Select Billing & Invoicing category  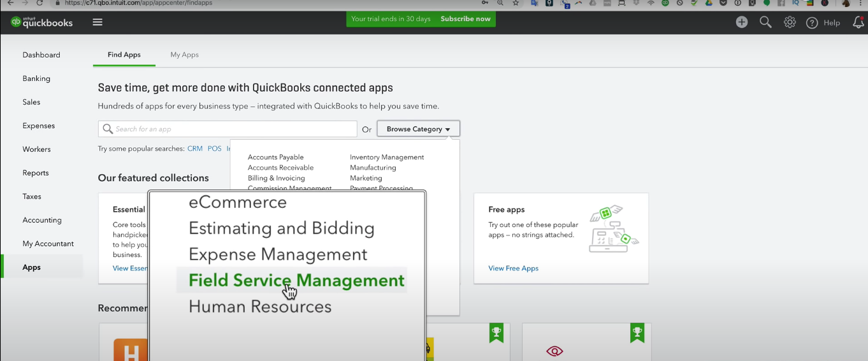click(x=276, y=178)
